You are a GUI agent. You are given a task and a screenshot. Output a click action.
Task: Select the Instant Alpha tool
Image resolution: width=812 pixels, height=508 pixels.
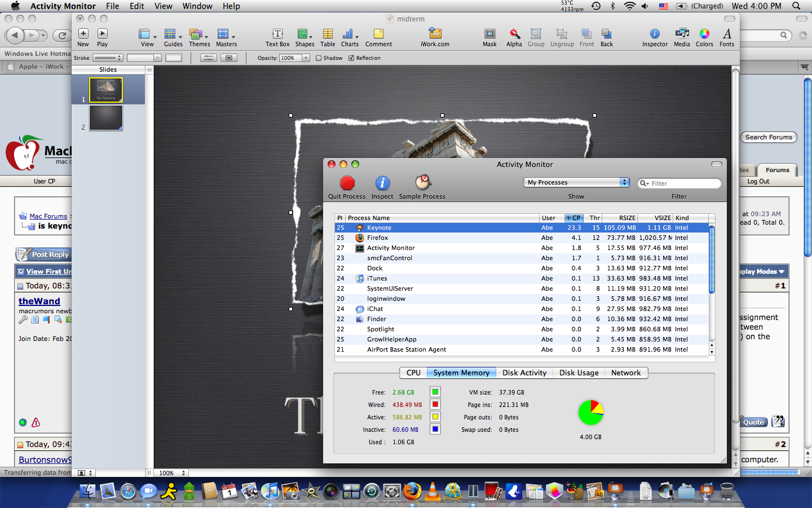514,34
